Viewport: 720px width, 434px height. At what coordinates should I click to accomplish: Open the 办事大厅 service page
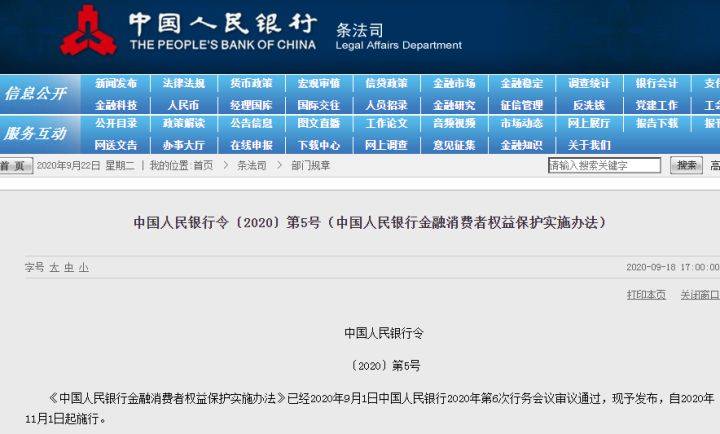pyautogui.click(x=184, y=145)
